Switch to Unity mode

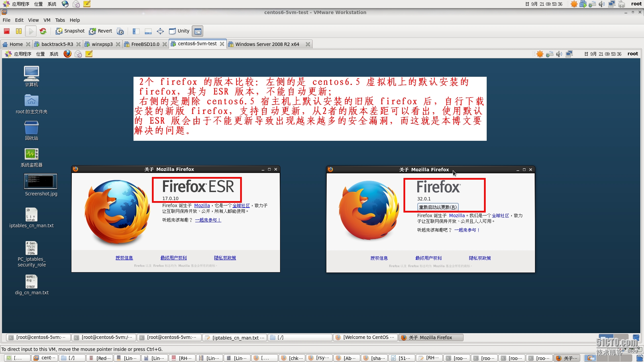pos(179,31)
